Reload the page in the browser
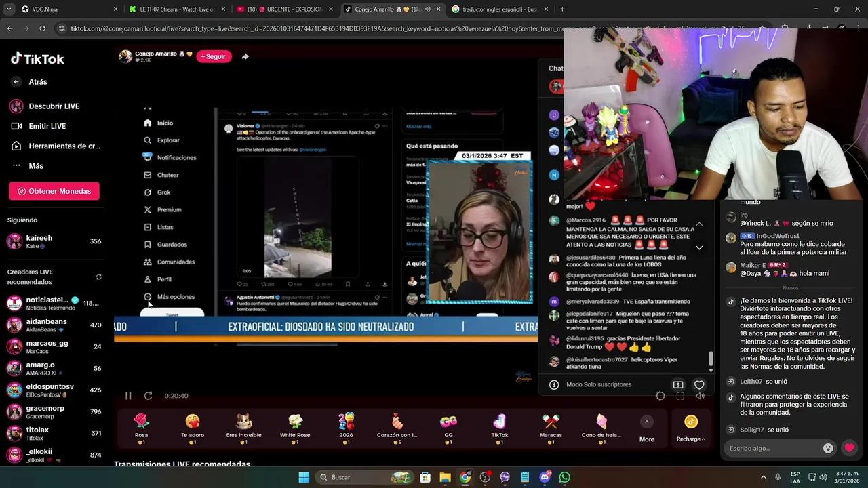 pos(42,28)
